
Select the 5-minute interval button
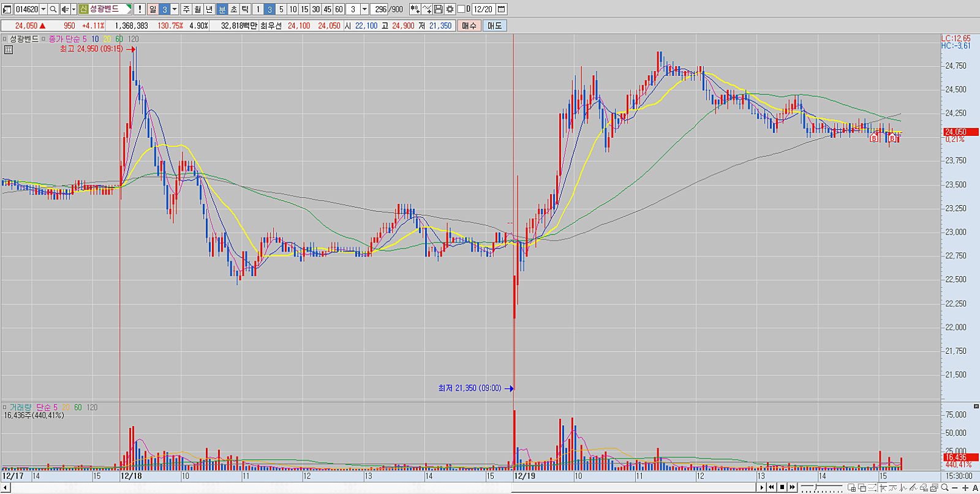pyautogui.click(x=281, y=9)
